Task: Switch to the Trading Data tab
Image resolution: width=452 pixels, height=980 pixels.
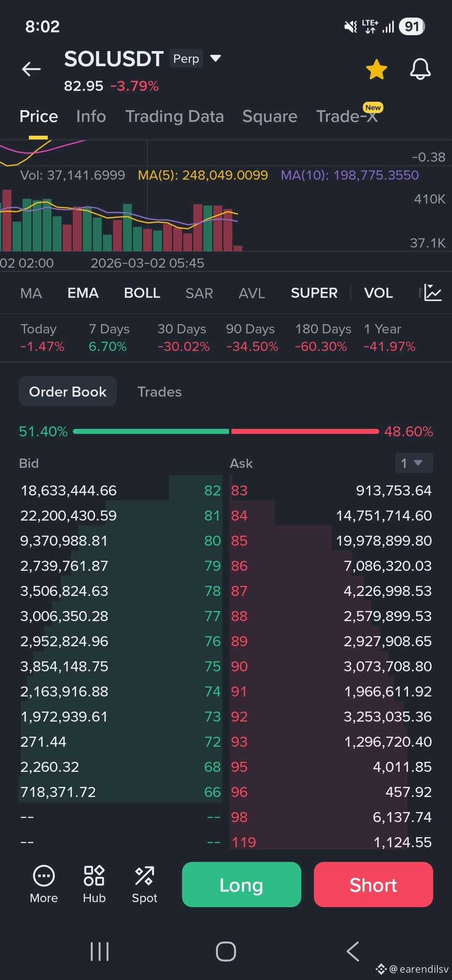Action: 175,116
